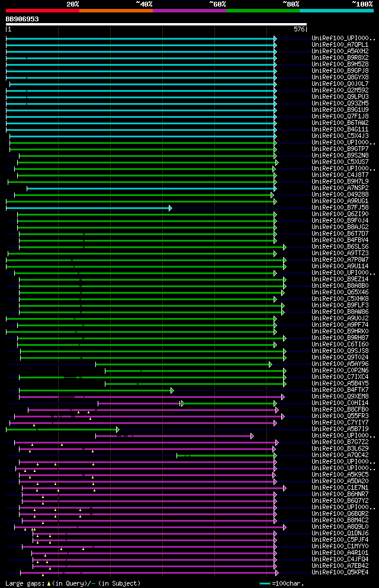Click the arrowhead ending the UniRef100_B6SLS6 bar

point(285,247)
